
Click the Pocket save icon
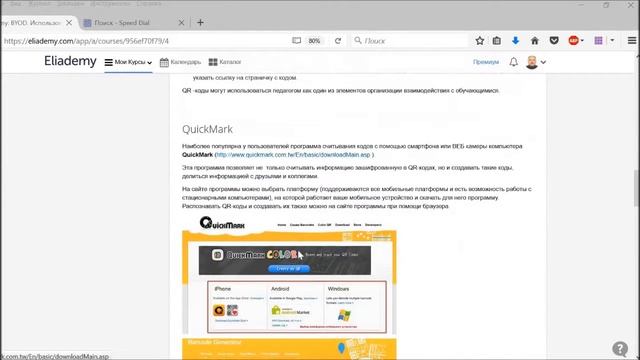pyautogui.click(x=554, y=40)
